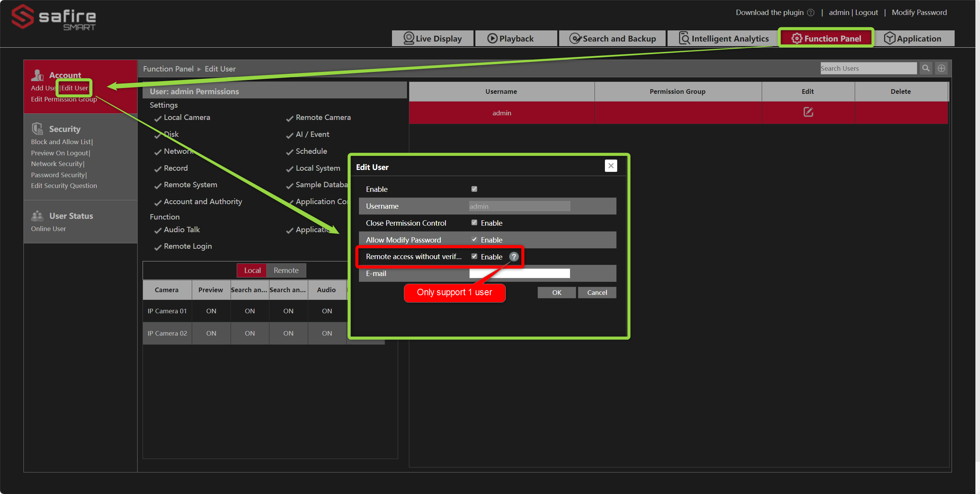This screenshot has height=494, width=980.
Task: Click the E-mail input field
Action: tap(519, 273)
